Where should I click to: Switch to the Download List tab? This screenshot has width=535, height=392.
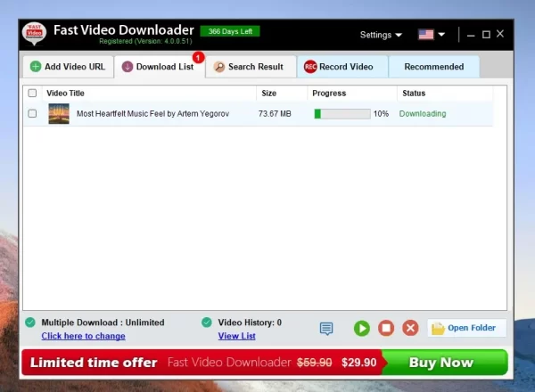[160, 67]
